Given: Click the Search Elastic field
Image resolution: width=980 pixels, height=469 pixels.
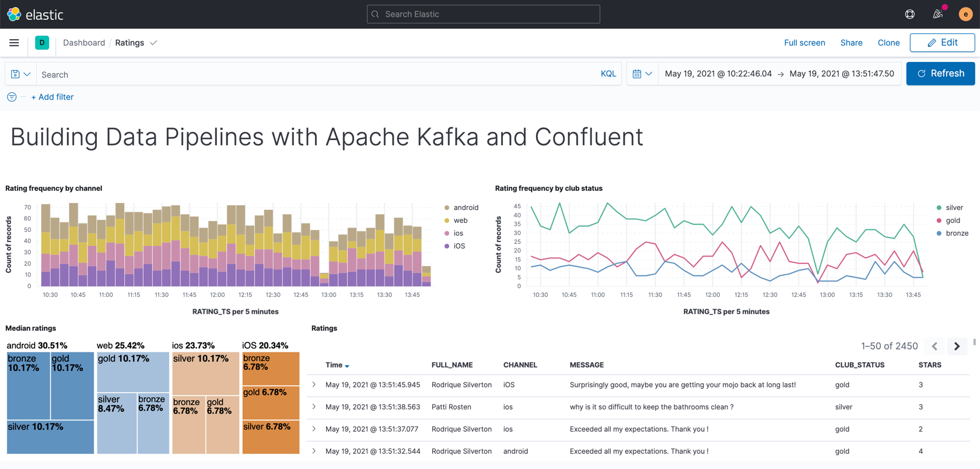Looking at the screenshot, I should pyautogui.click(x=483, y=14).
